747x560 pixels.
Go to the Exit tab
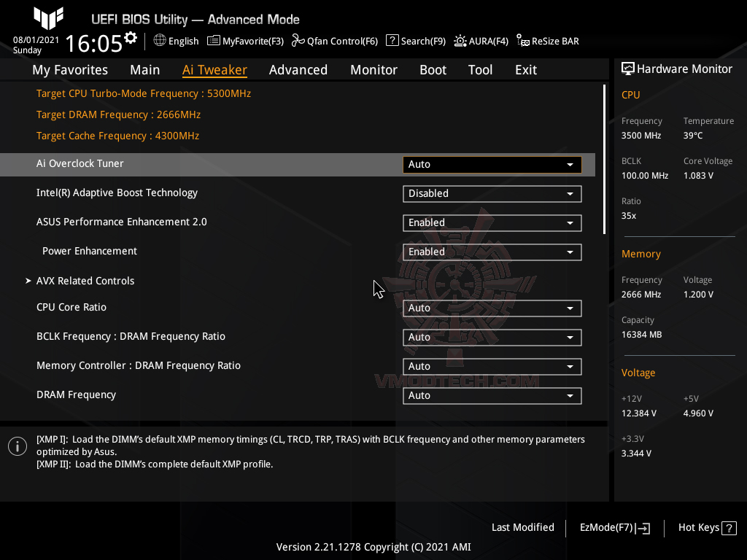click(526, 70)
